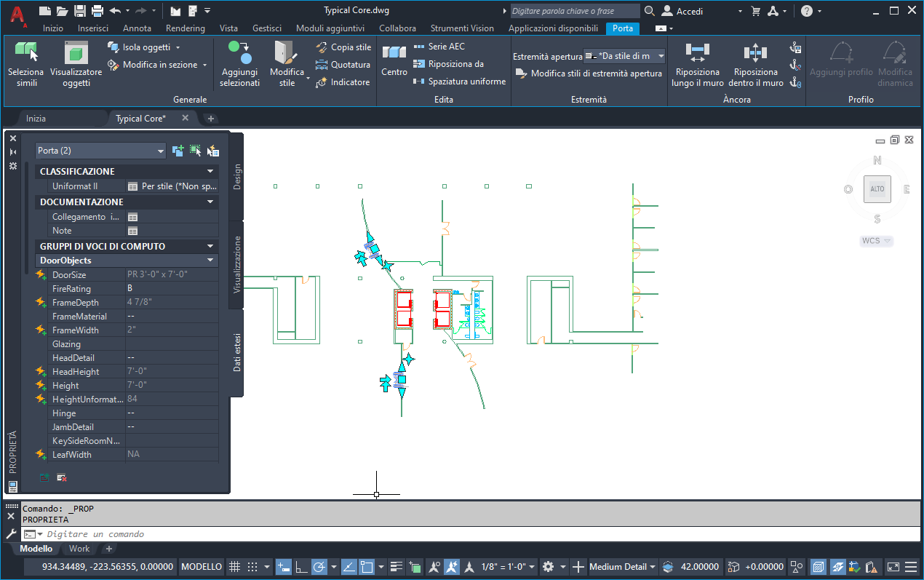Click the shopping cart icon
This screenshot has width=924, height=580.
tap(755, 11)
